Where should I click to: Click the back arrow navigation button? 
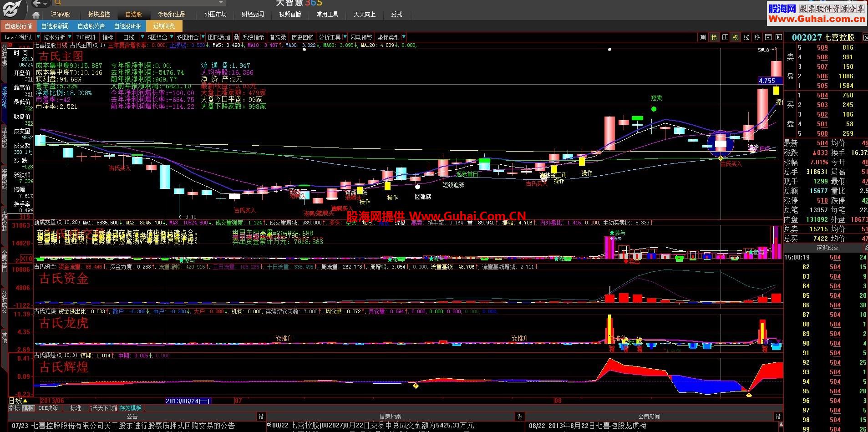(x=37, y=3)
